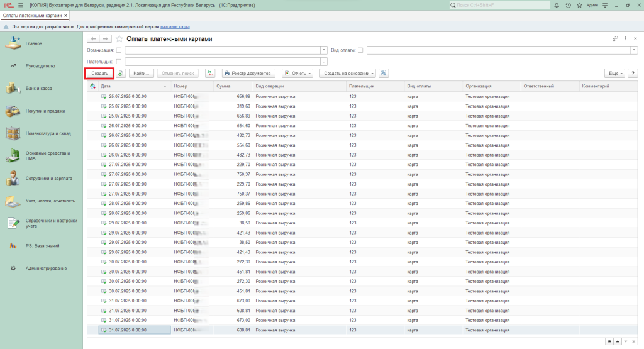Add page to favorites with star icon

pos(119,39)
